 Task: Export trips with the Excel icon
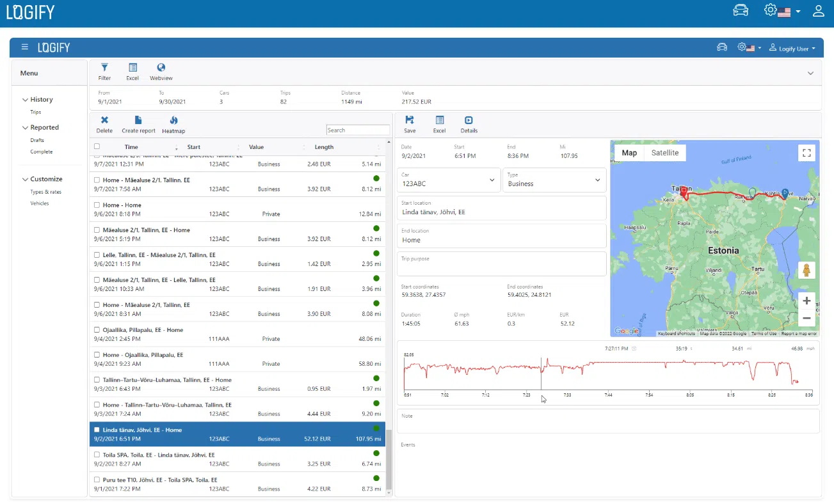tap(132, 70)
